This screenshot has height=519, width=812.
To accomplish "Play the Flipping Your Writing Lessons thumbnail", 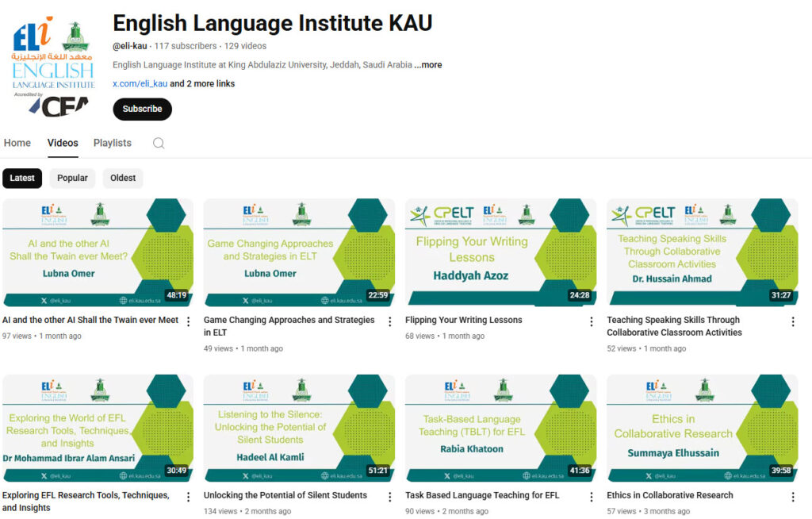I will (x=500, y=252).
